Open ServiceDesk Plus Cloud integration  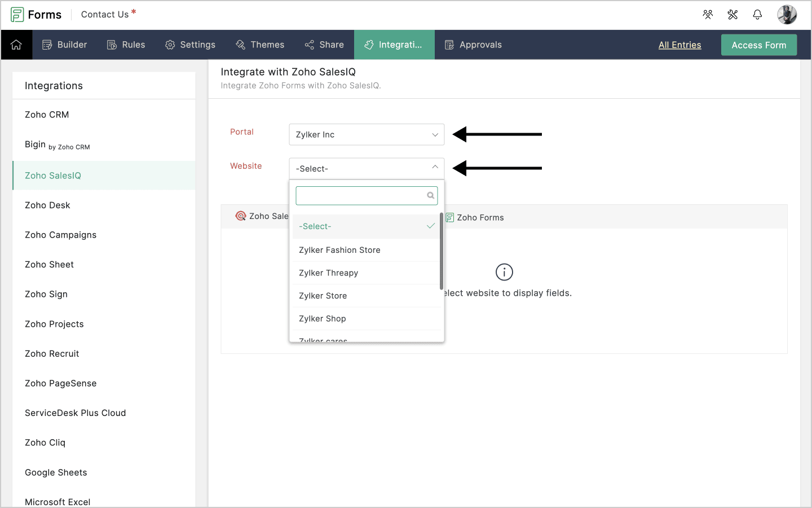(104, 413)
